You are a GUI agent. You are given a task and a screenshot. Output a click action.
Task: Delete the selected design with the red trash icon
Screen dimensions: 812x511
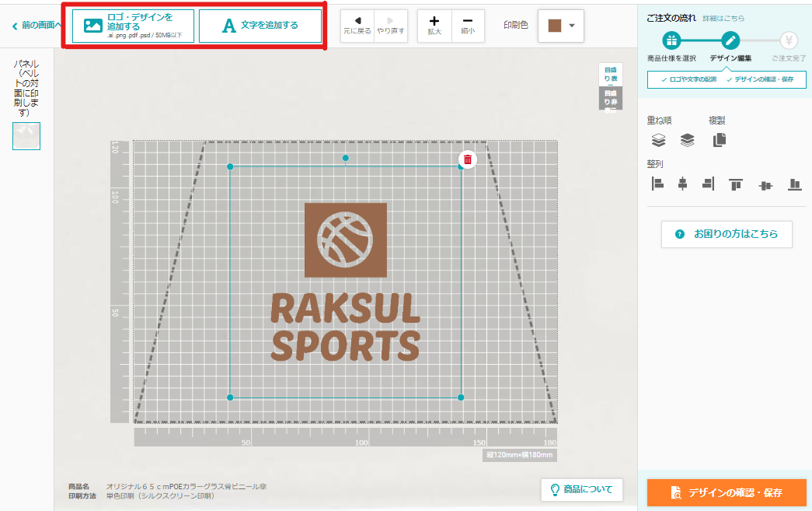(468, 159)
